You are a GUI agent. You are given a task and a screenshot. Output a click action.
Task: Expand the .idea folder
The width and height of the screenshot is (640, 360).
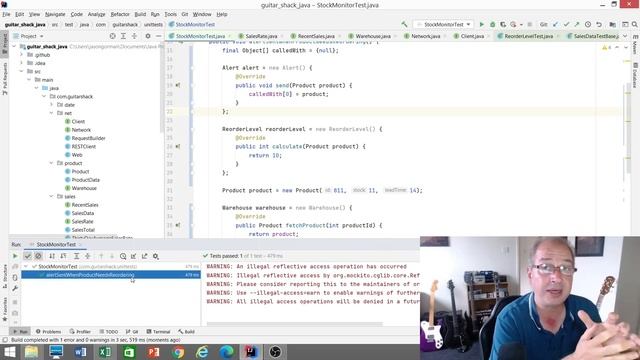pyautogui.click(x=22, y=63)
